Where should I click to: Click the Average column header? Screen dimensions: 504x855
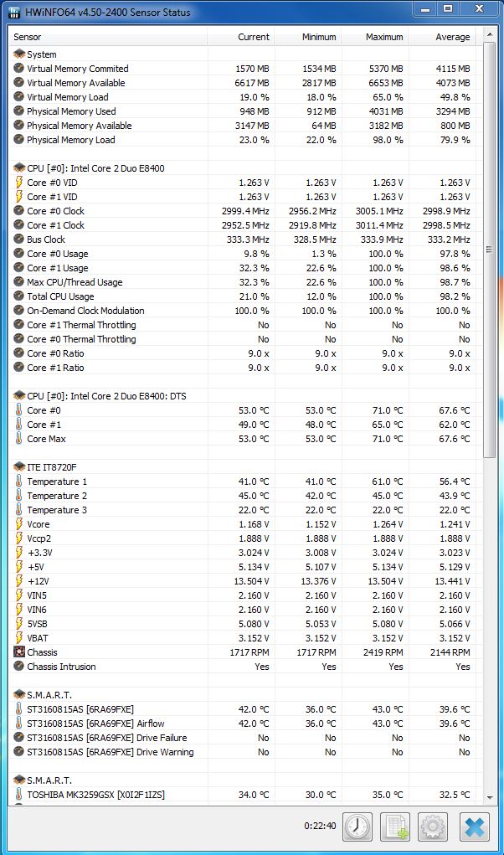[442, 37]
